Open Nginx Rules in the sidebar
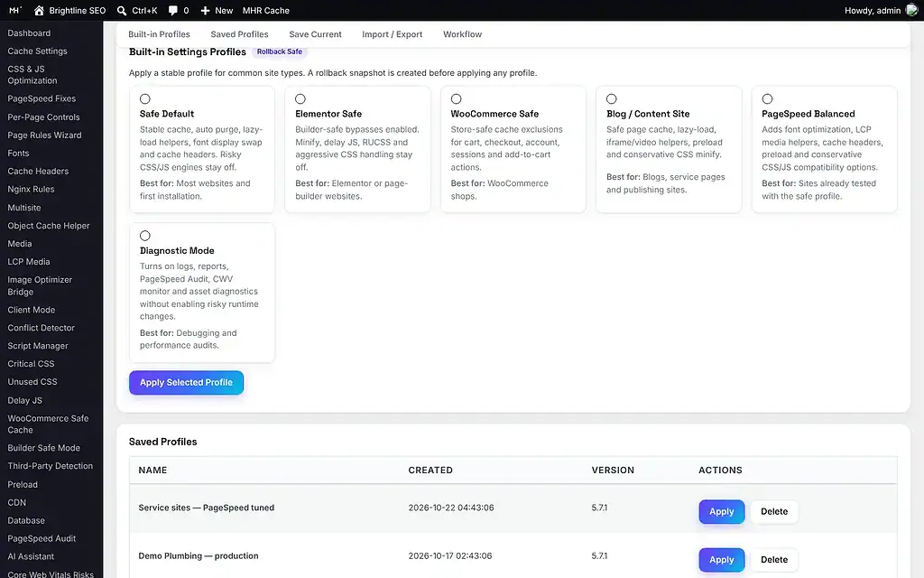Viewport: 924px width, 578px height. 31,190
